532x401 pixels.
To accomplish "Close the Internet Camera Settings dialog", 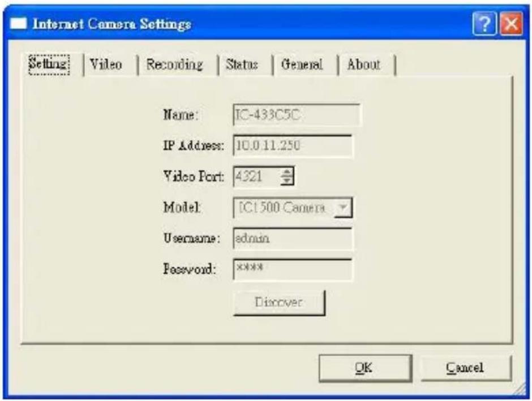I will coord(511,24).
